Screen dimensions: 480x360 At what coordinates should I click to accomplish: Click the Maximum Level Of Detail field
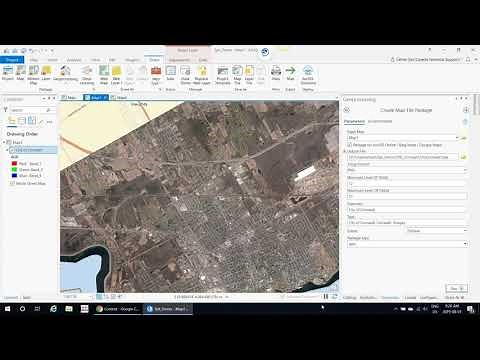tap(407, 197)
